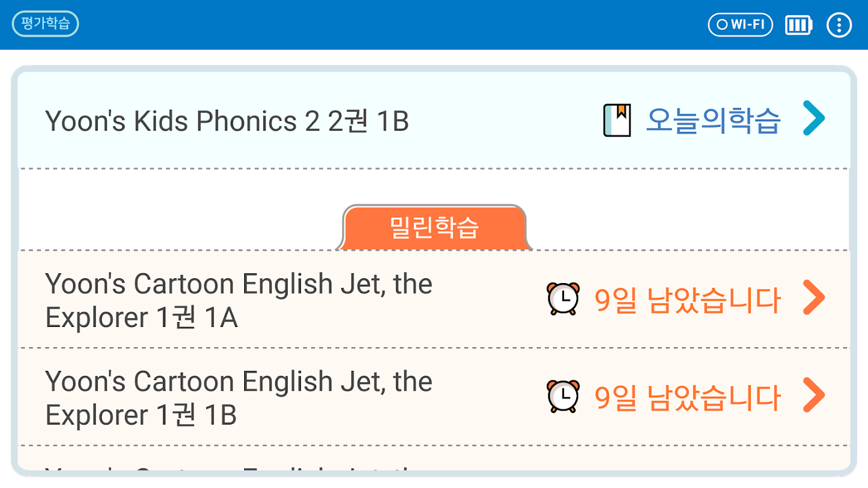The height and width of the screenshot is (488, 868).
Task: Click the alarm clock icon for 1권 1B
Action: point(563,396)
